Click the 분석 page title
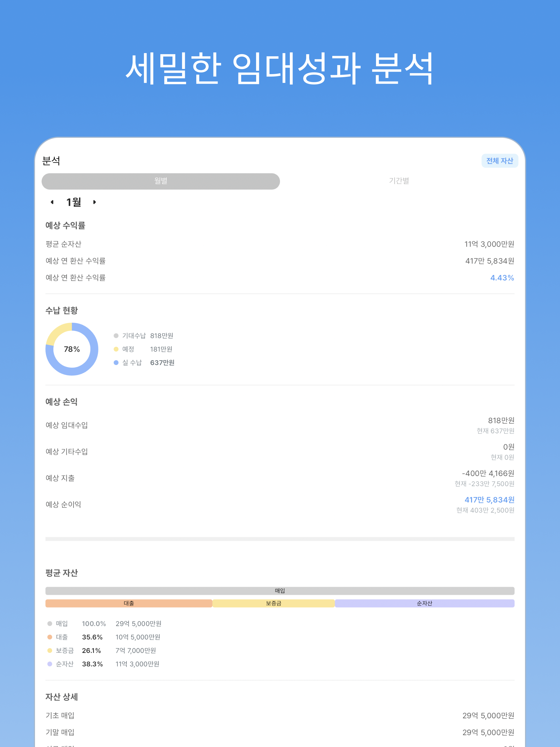The image size is (560, 747). point(51,161)
